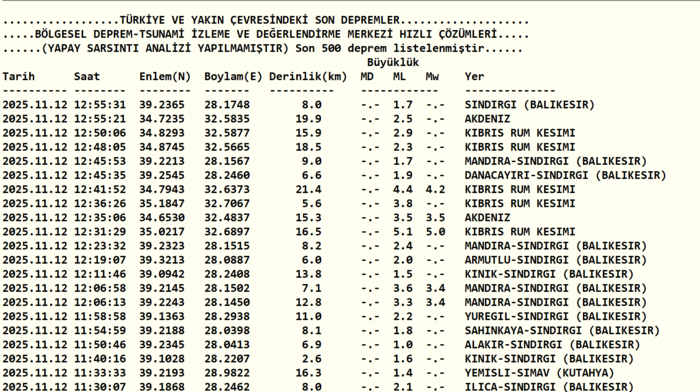Click the 'Enlem(N)' column header

(x=165, y=77)
